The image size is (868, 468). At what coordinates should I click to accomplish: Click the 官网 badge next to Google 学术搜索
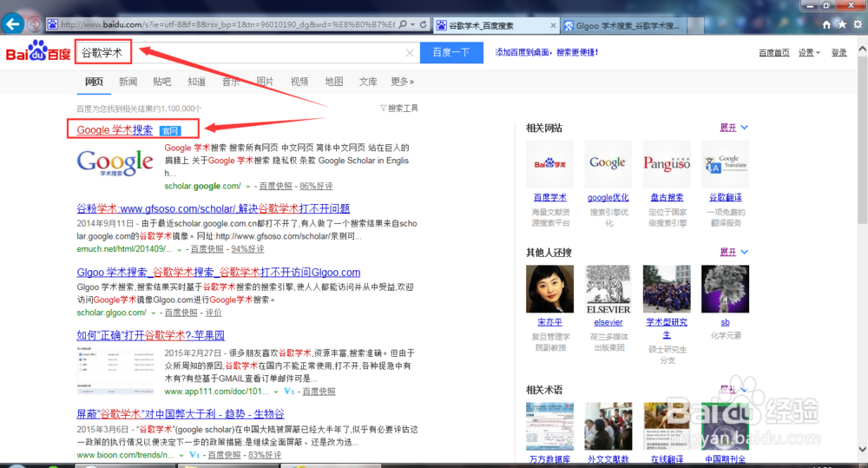170,131
